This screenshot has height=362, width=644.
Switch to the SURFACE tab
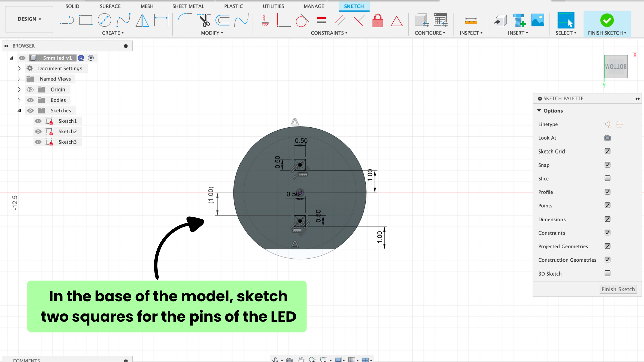coord(110,6)
